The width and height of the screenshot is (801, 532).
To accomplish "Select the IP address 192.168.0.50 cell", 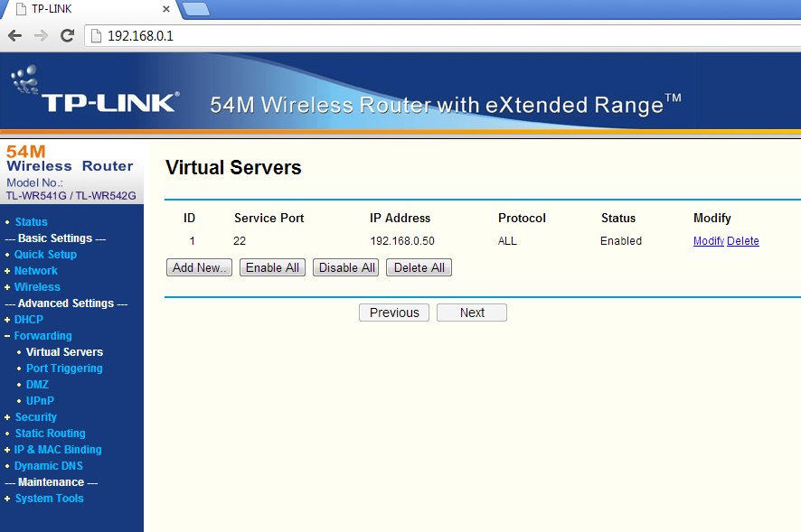I will click(x=402, y=241).
